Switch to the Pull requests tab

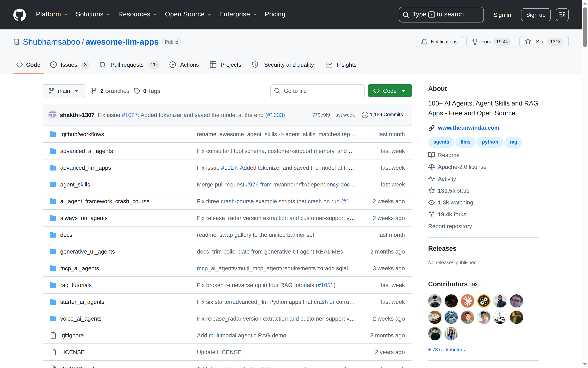coord(129,65)
